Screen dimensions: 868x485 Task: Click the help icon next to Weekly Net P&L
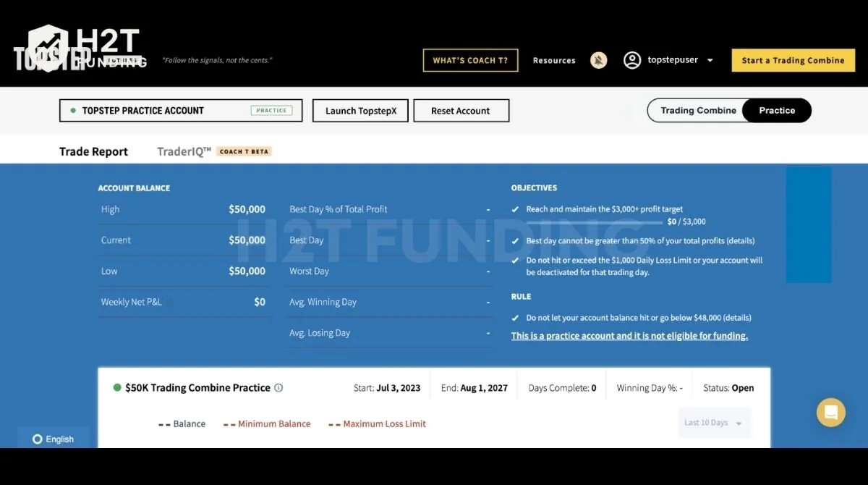tap(169, 303)
